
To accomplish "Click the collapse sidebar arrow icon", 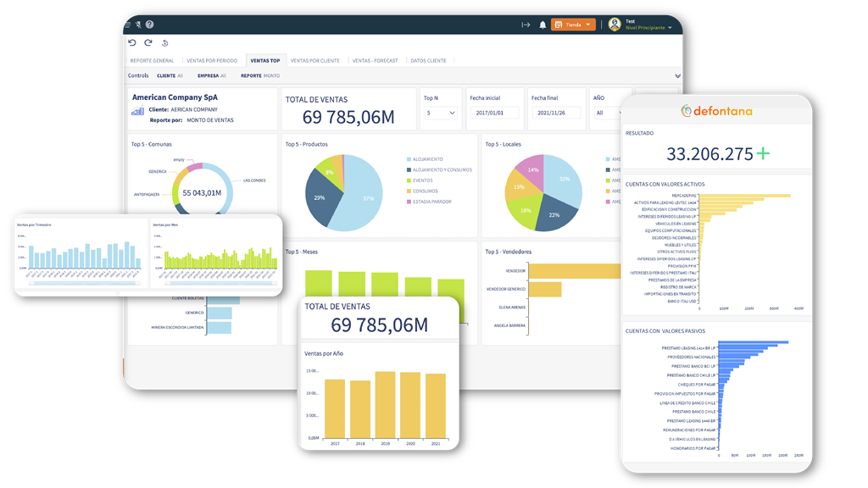I will pyautogui.click(x=526, y=25).
